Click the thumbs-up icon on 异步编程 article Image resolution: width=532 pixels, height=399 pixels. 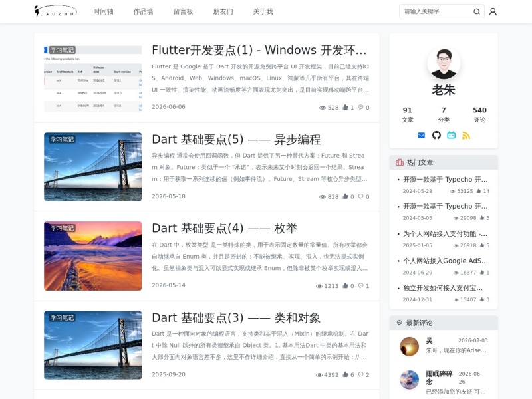tap(345, 196)
